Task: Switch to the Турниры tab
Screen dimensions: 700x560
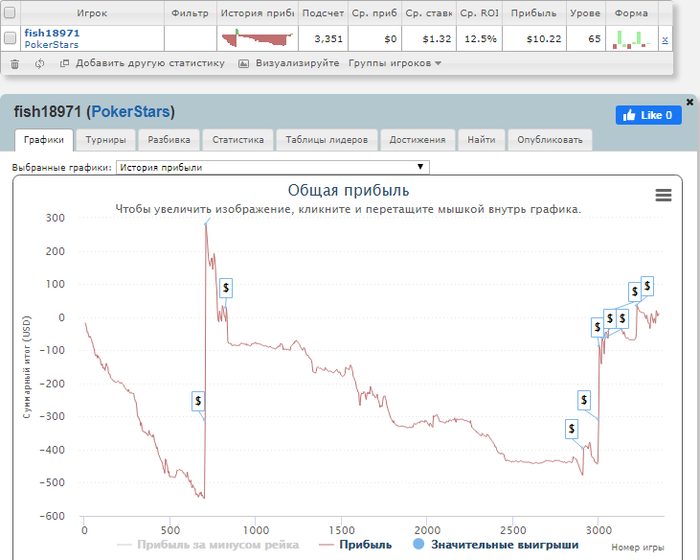Action: click(105, 140)
